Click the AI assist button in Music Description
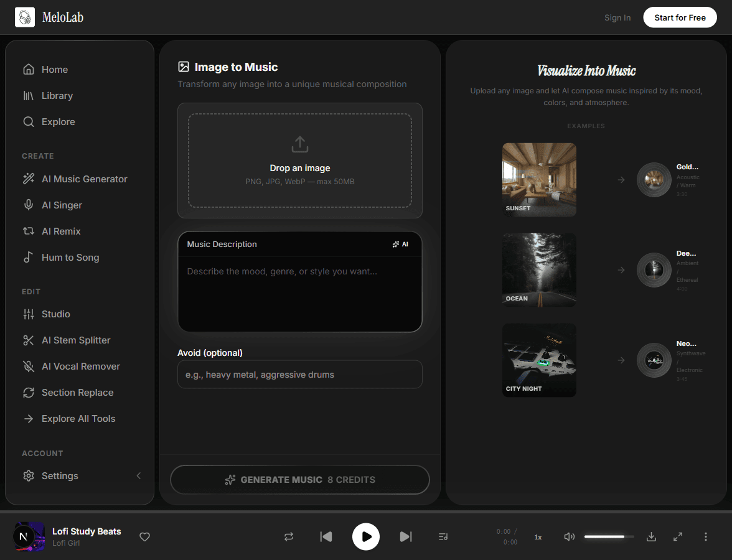The height and width of the screenshot is (560, 732). pos(400,244)
